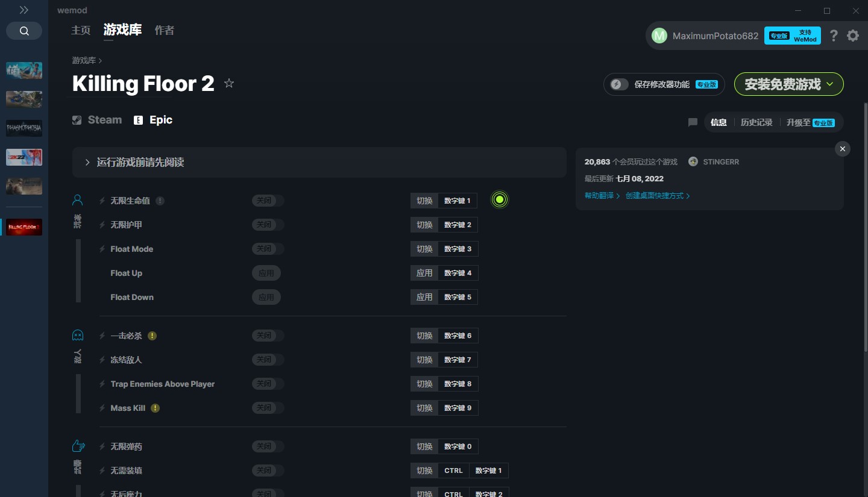Toggle 一击必杀 cheat switch
This screenshot has width=868, height=497.
268,336
